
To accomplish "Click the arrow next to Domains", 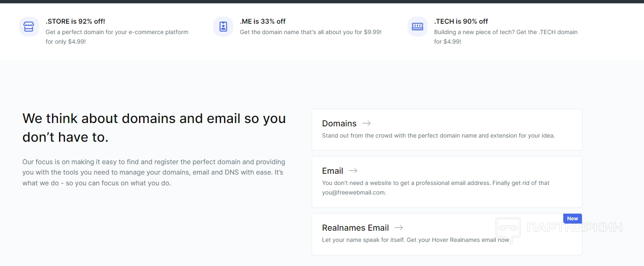I will tap(366, 123).
